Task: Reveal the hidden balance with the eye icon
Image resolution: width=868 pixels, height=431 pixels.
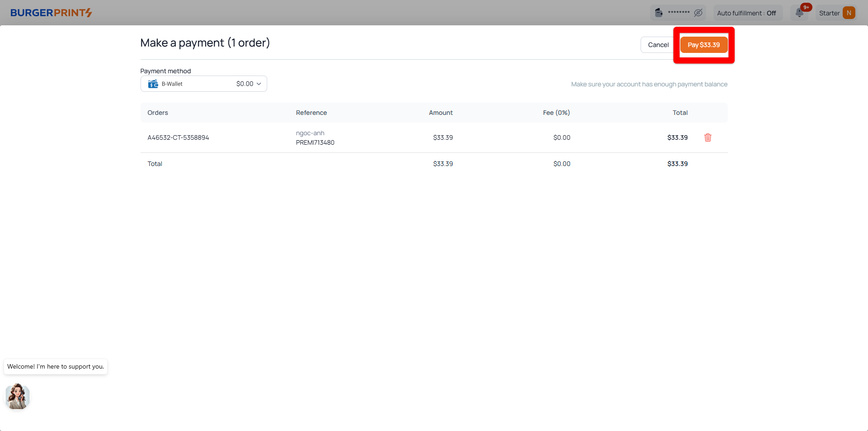Action: (x=698, y=13)
